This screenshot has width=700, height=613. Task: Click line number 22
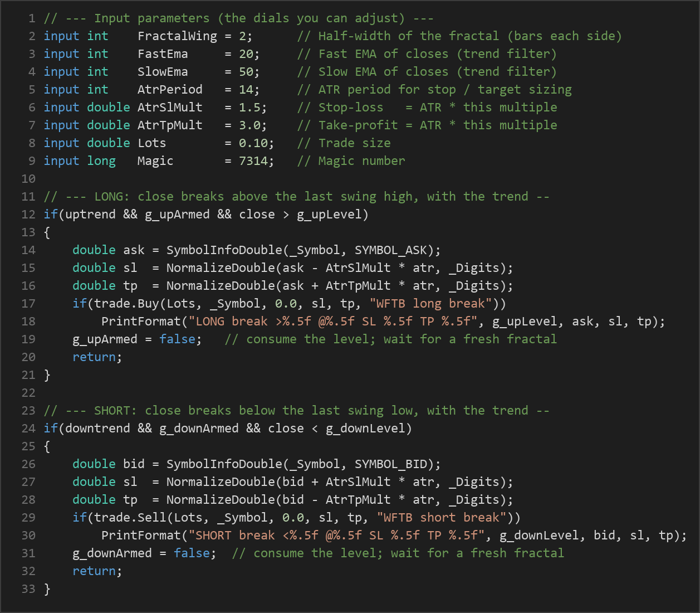(x=28, y=393)
